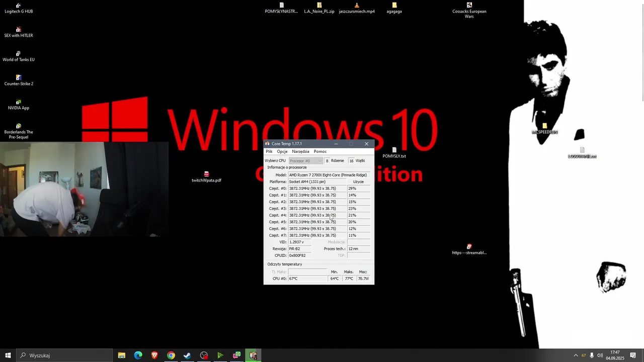The width and height of the screenshot is (644, 362).
Task: Open Steam from the taskbar
Action: point(187,355)
